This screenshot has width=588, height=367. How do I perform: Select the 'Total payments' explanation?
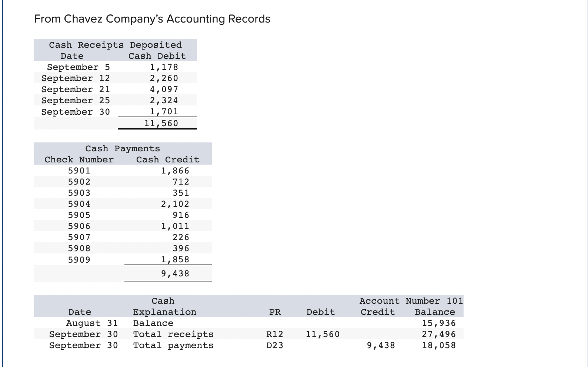pyautogui.click(x=173, y=345)
